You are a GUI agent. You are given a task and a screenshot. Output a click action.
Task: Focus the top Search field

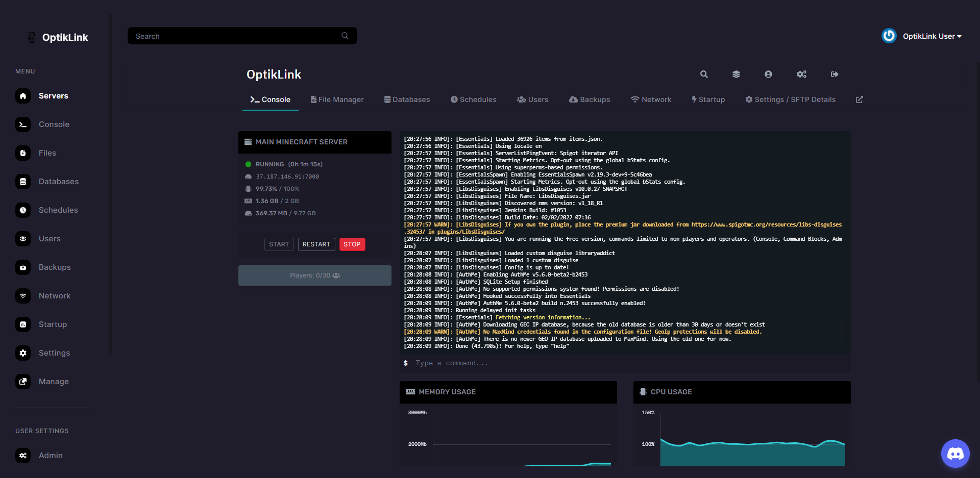pos(242,36)
